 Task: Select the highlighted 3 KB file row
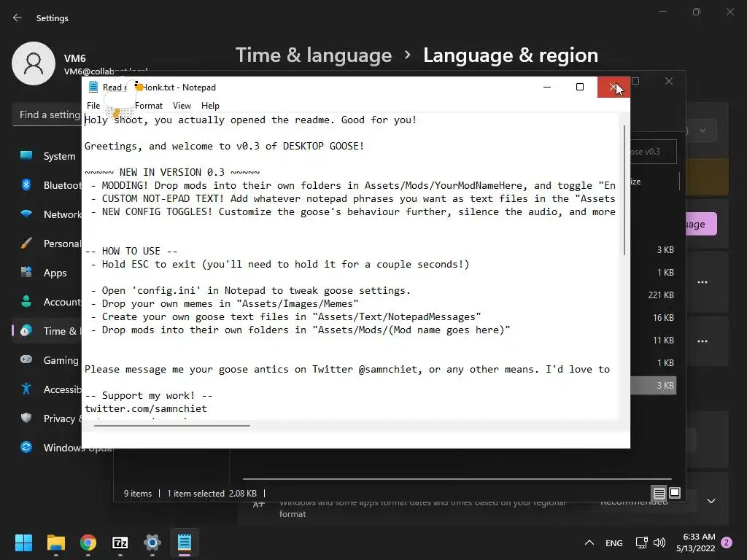click(653, 385)
